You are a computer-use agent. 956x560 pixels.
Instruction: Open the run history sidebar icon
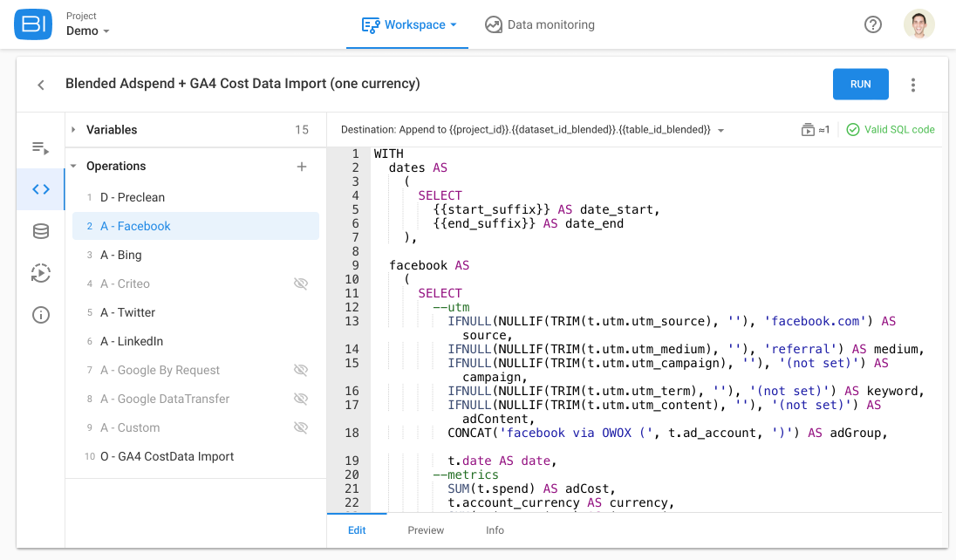pyautogui.click(x=41, y=273)
